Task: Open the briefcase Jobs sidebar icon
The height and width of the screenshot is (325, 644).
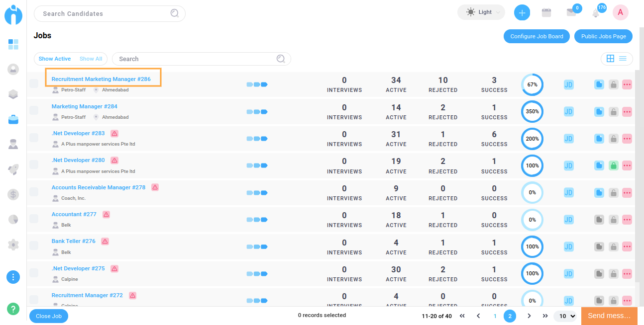Action: [13, 119]
